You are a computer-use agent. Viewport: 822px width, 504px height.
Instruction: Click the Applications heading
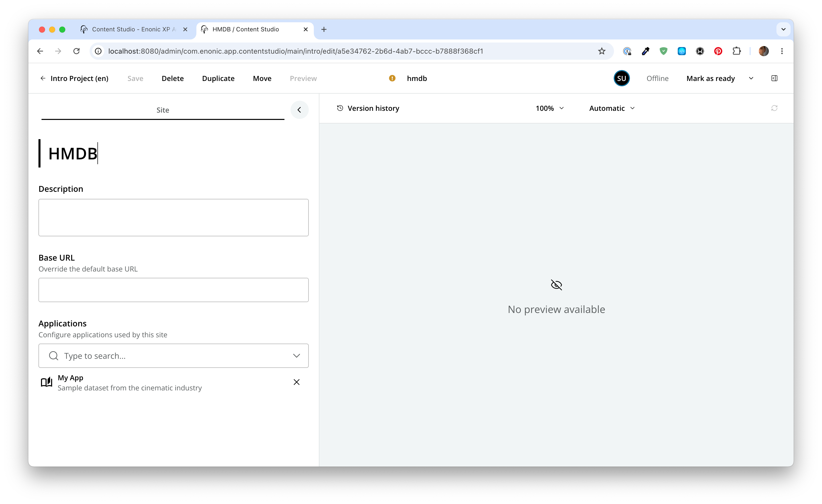[62, 324]
